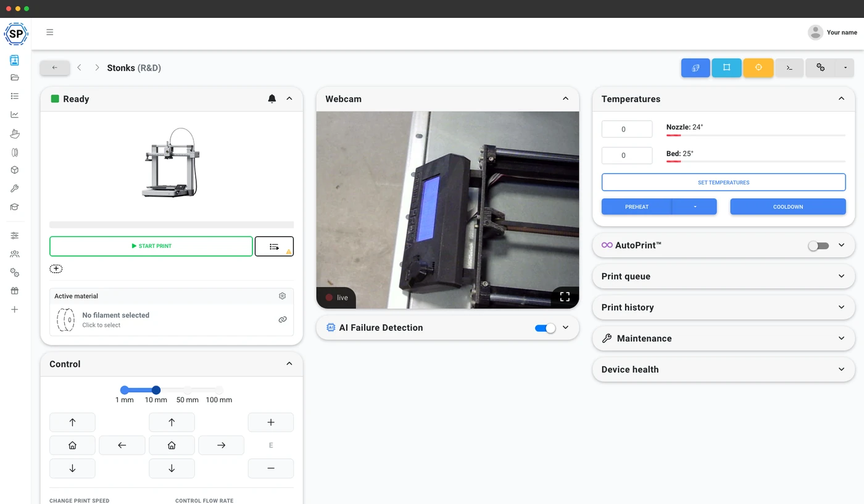Open the Preheat dropdown arrow
The width and height of the screenshot is (864, 504).
pyautogui.click(x=694, y=207)
